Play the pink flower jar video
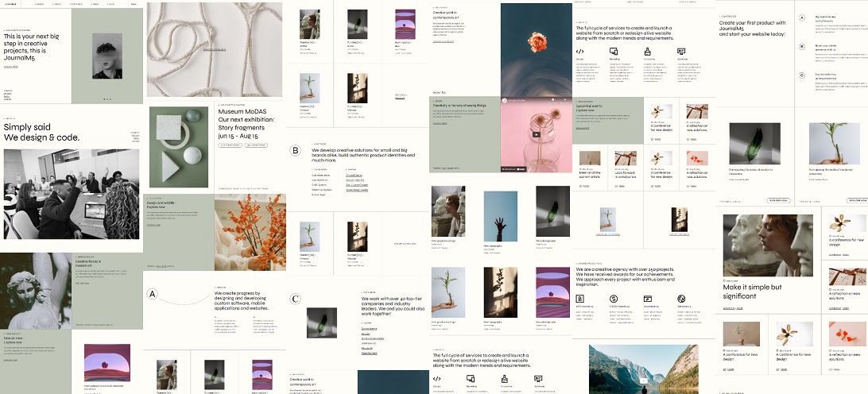Screen dimensions: 868x394 click(x=536, y=134)
